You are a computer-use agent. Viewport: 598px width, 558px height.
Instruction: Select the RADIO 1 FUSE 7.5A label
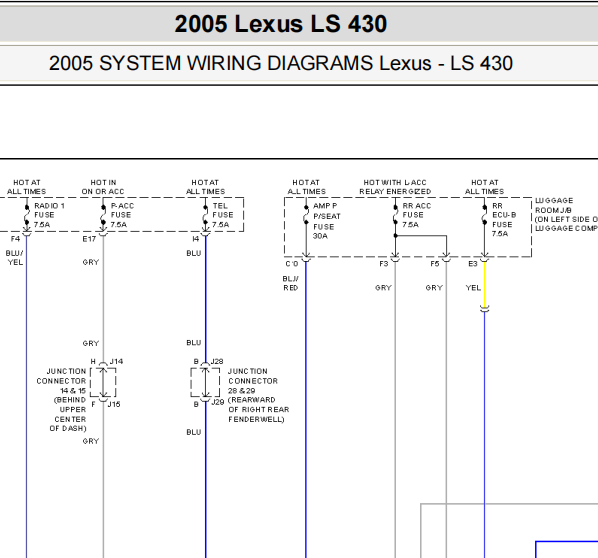(49, 215)
